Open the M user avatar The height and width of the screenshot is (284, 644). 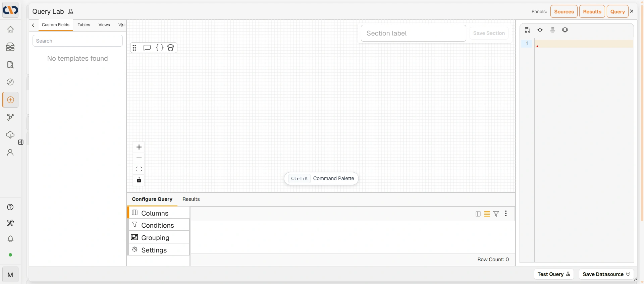10,275
